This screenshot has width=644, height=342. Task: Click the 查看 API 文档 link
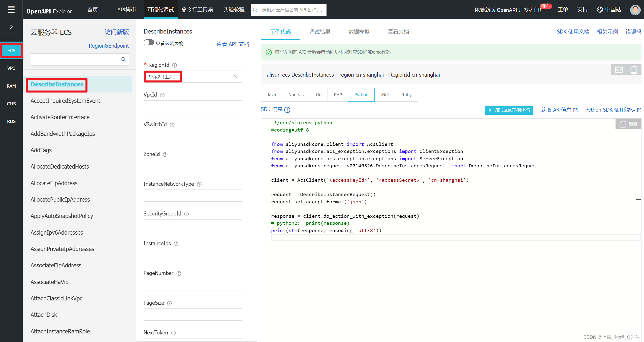coord(233,44)
